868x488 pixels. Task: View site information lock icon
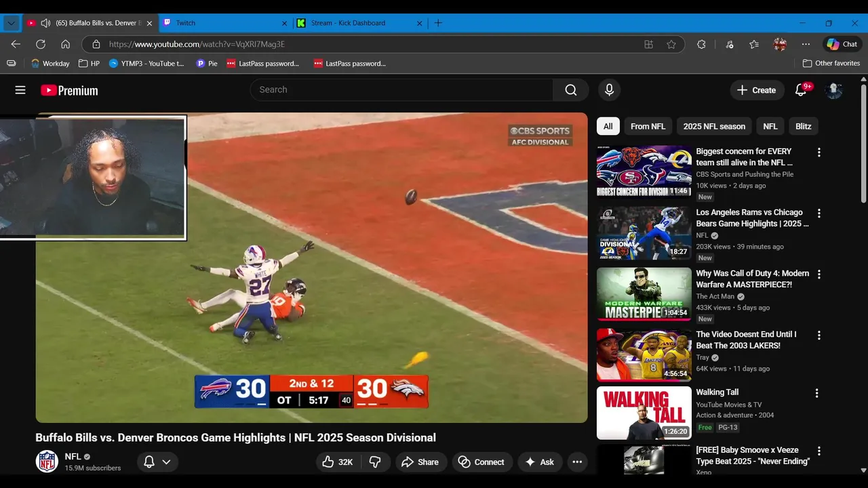click(x=96, y=44)
